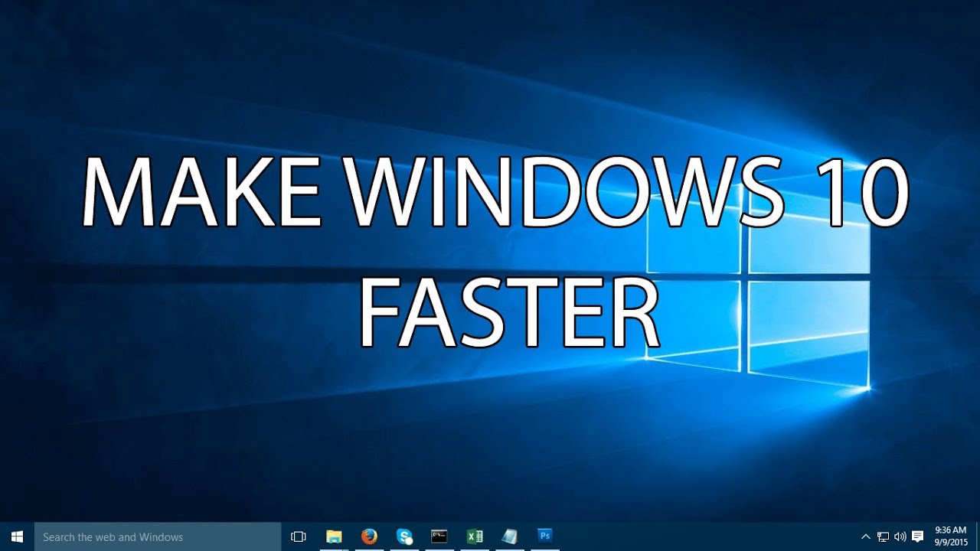The image size is (980, 551).
Task: Open Action Center notifications
Action: point(918,536)
